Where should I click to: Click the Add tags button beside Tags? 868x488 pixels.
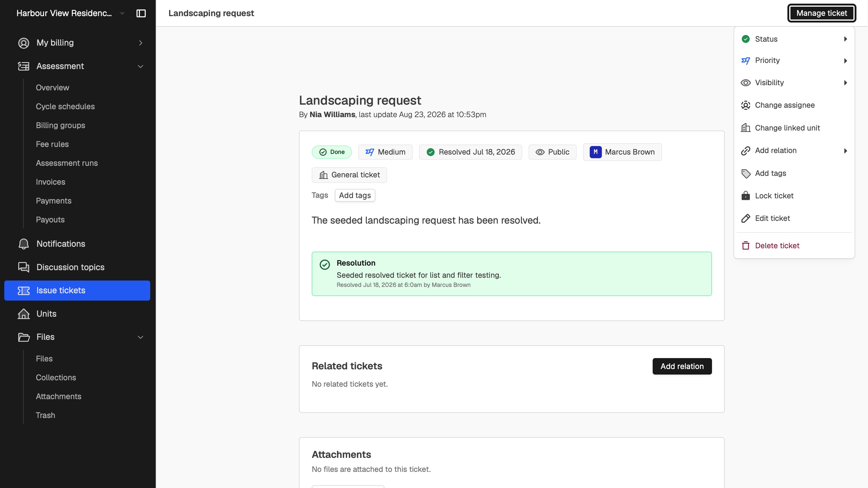coord(355,195)
